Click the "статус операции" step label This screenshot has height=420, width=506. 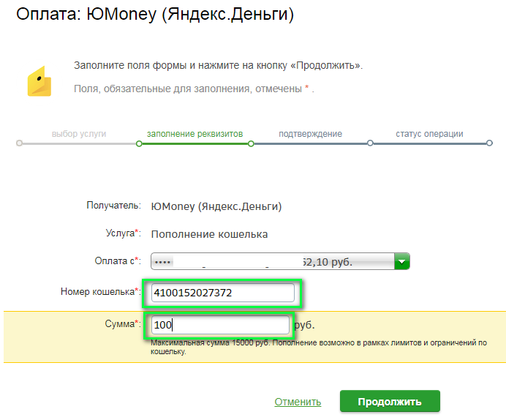(429, 135)
